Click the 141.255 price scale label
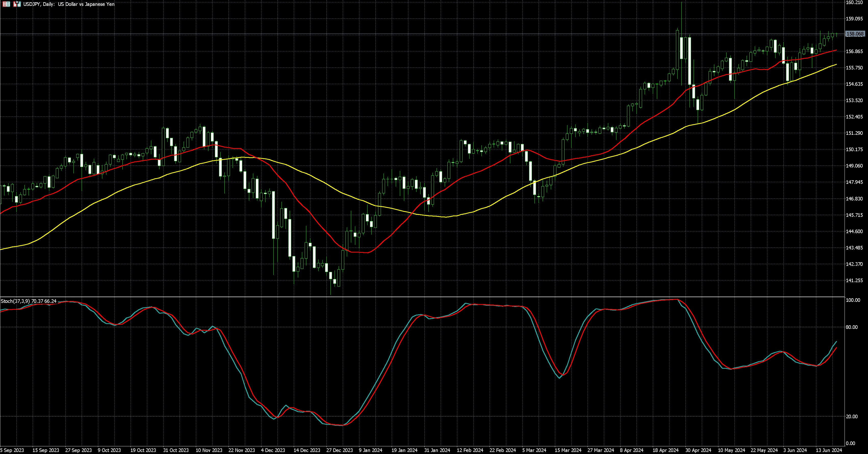868x454 pixels. pos(854,280)
